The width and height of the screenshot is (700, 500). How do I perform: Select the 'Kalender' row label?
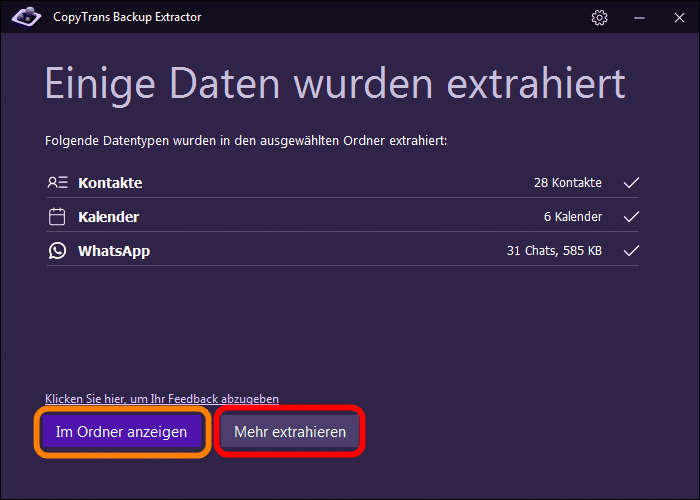coord(108,217)
